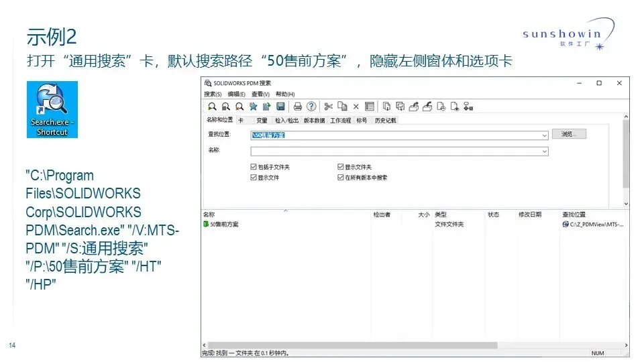Click the Search.exe Shortcut desktop icon
644x362 pixels.
pyautogui.click(x=52, y=109)
